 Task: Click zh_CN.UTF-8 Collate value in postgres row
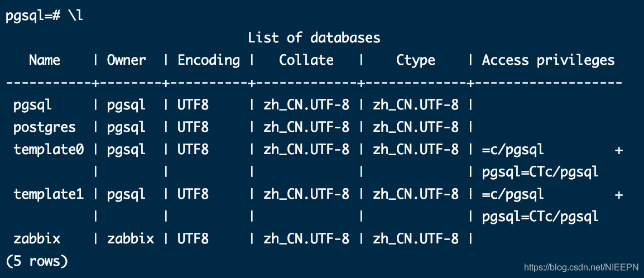(306, 128)
